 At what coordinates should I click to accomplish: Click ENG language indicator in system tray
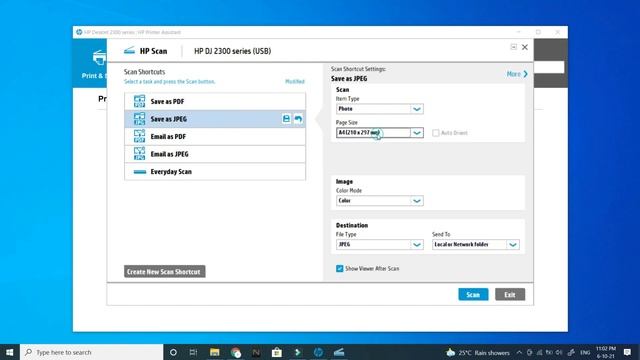tap(585, 352)
